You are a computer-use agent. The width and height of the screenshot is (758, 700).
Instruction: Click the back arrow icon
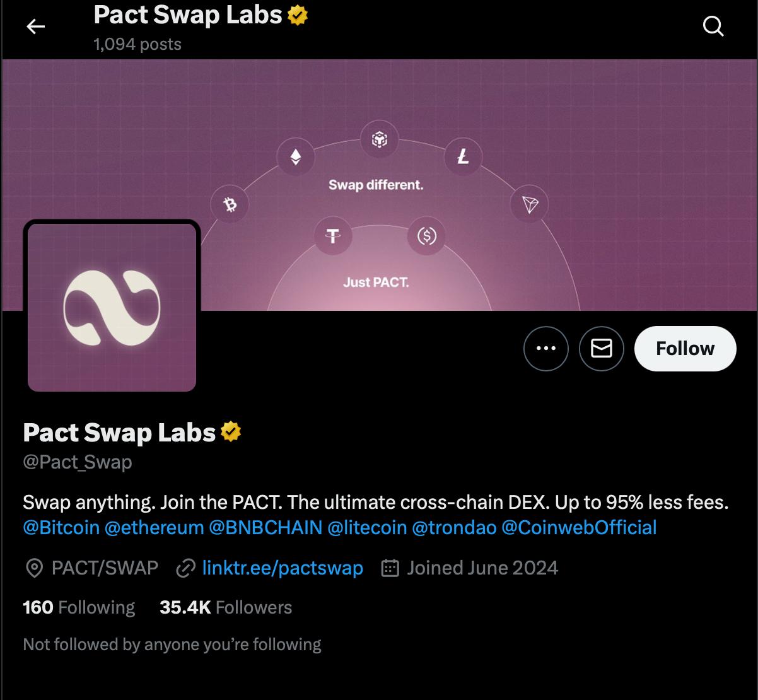(x=36, y=26)
